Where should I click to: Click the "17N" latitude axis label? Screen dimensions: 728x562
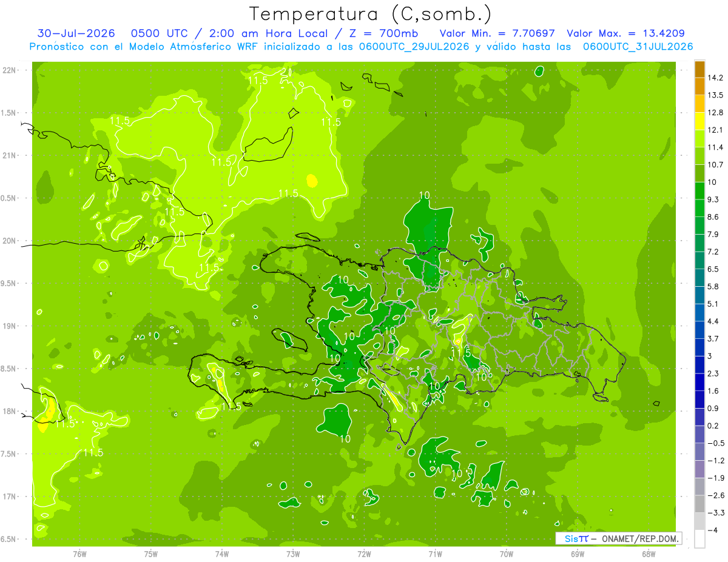click(10, 497)
